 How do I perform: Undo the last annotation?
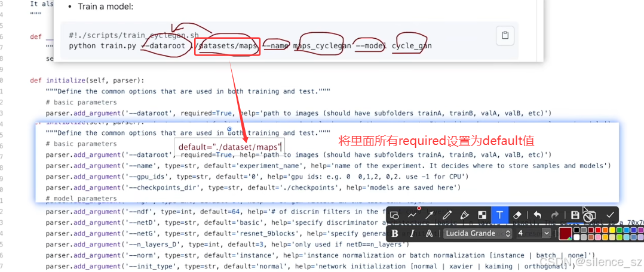[538, 215]
